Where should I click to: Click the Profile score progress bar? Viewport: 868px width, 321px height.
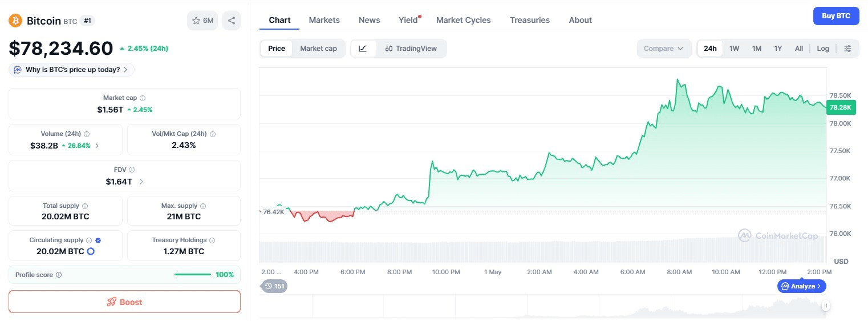[x=193, y=275]
